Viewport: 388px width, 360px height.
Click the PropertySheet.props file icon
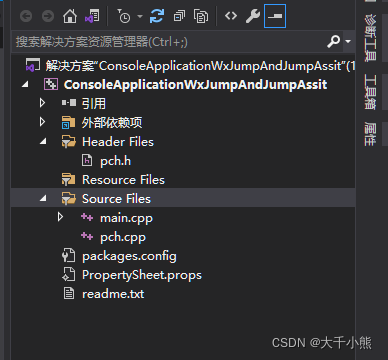(x=69, y=275)
